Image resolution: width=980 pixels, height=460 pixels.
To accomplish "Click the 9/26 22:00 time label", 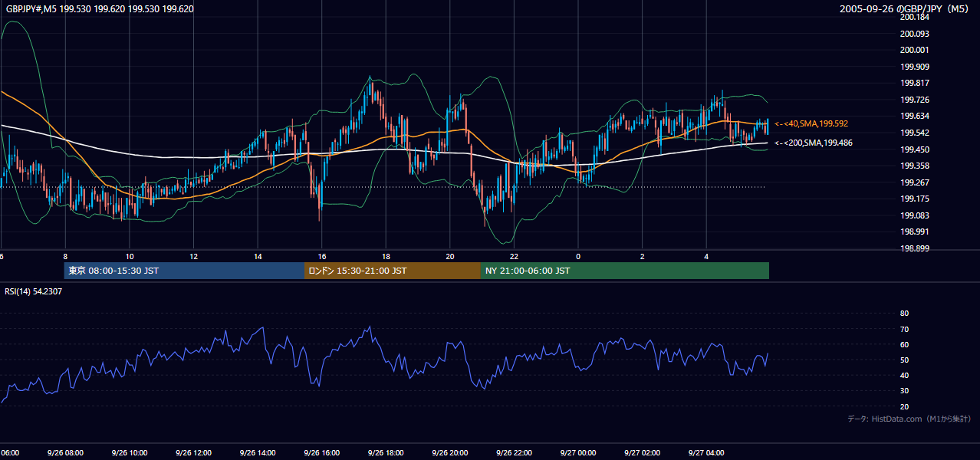I will coord(514,453).
